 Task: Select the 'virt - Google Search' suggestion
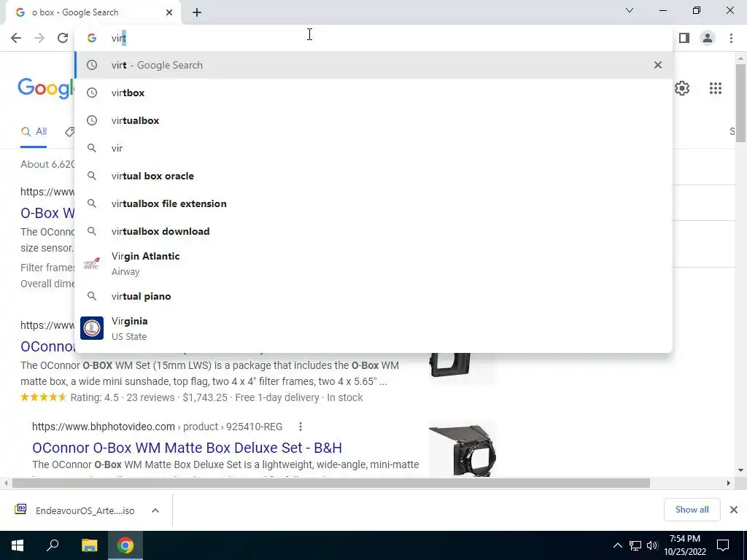373,65
